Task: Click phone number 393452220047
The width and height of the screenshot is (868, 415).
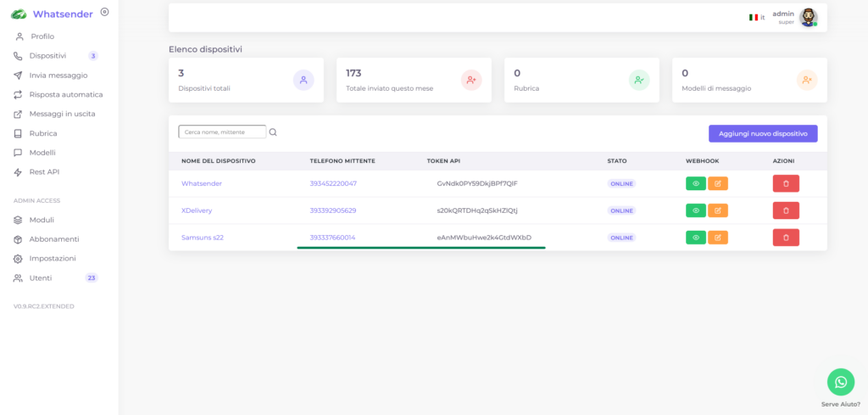Action: click(x=333, y=183)
